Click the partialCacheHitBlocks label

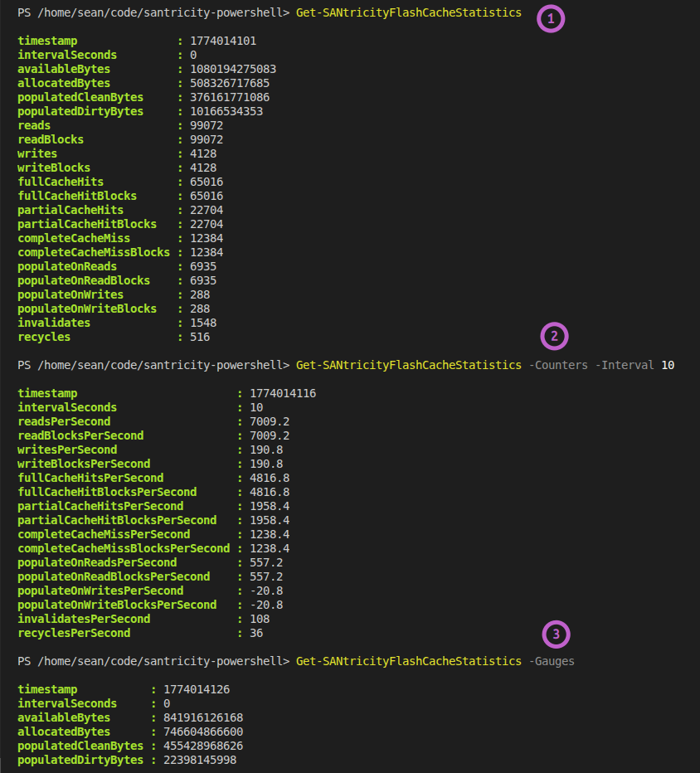pyautogui.click(x=87, y=224)
